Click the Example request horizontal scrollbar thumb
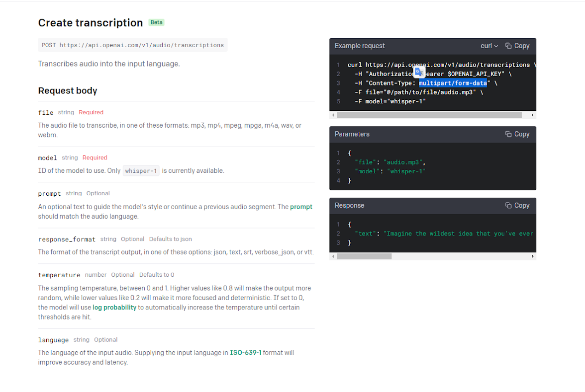Viewport: 585px width, 392px height. (x=429, y=115)
